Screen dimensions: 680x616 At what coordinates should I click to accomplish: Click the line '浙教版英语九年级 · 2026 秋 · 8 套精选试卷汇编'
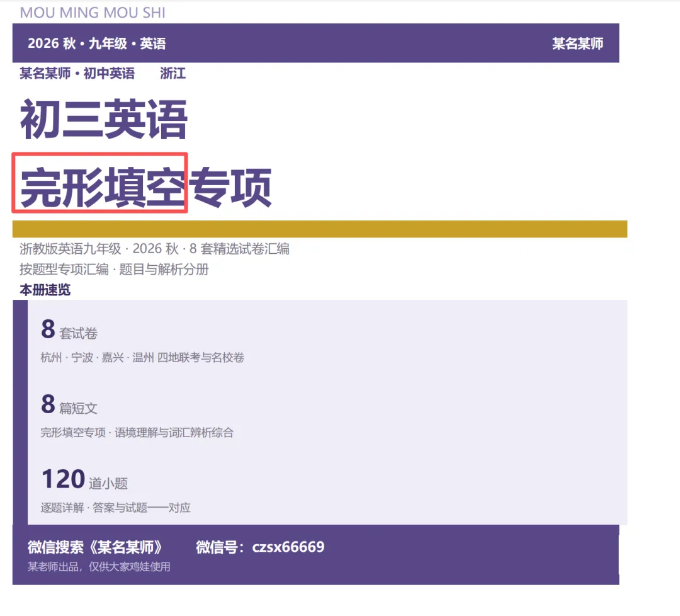[x=154, y=249]
